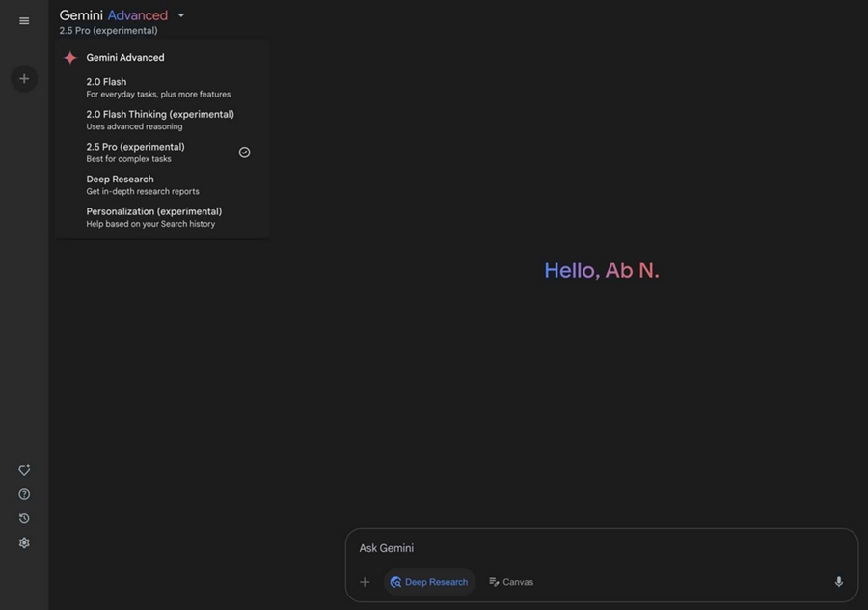868x610 pixels.
Task: Open the Help question mark icon
Action: (24, 494)
